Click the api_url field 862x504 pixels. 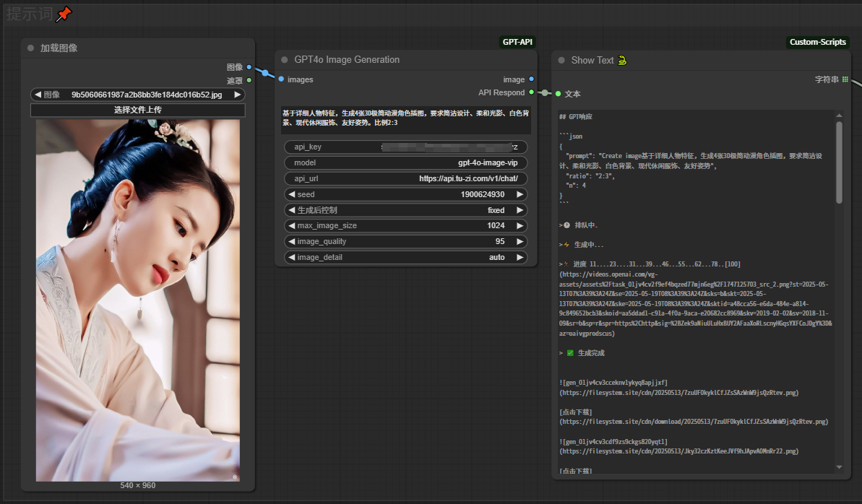(x=406, y=178)
